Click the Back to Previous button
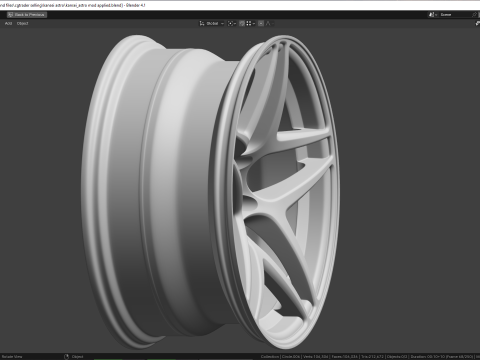Image resolution: width=480 pixels, height=360 pixels. click(x=27, y=15)
